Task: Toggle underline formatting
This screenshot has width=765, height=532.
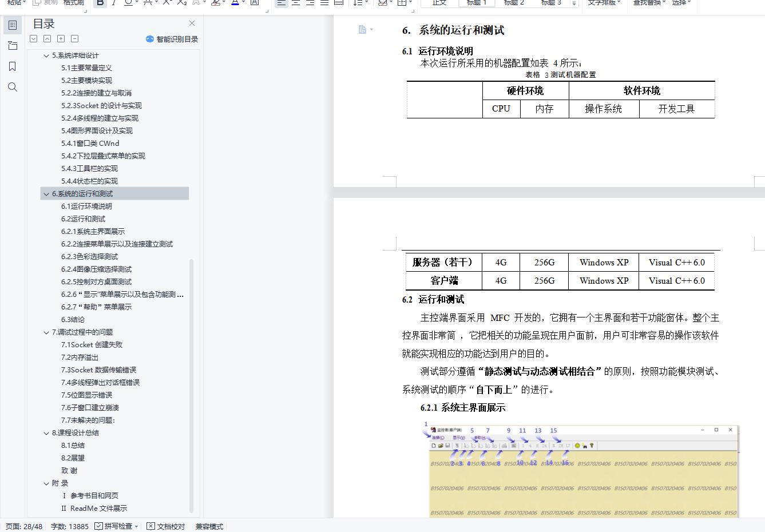Action: pyautogui.click(x=128, y=2)
